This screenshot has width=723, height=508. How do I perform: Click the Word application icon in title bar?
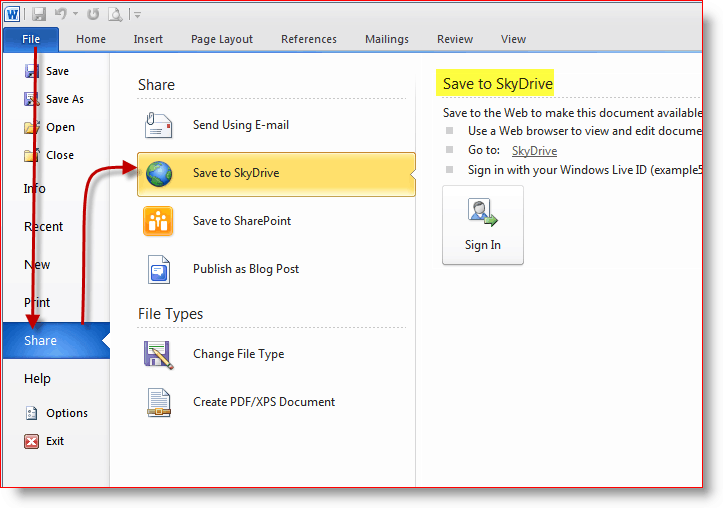click(x=12, y=14)
